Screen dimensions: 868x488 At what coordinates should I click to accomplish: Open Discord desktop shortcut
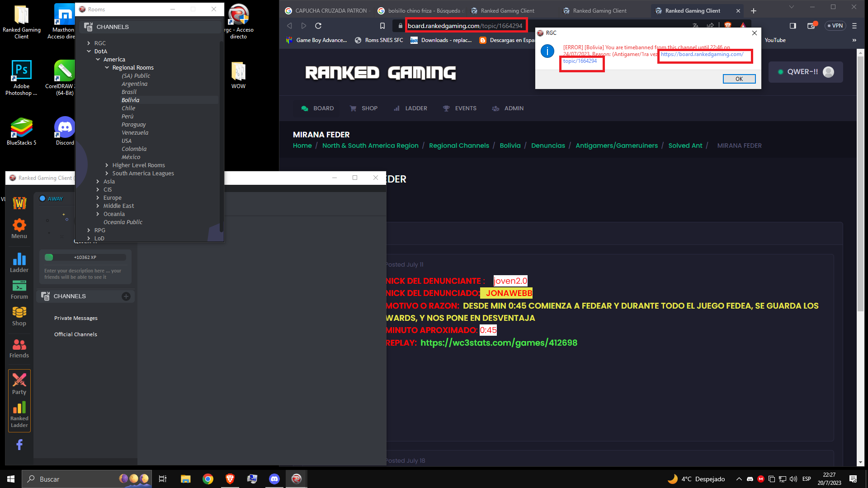[65, 131]
